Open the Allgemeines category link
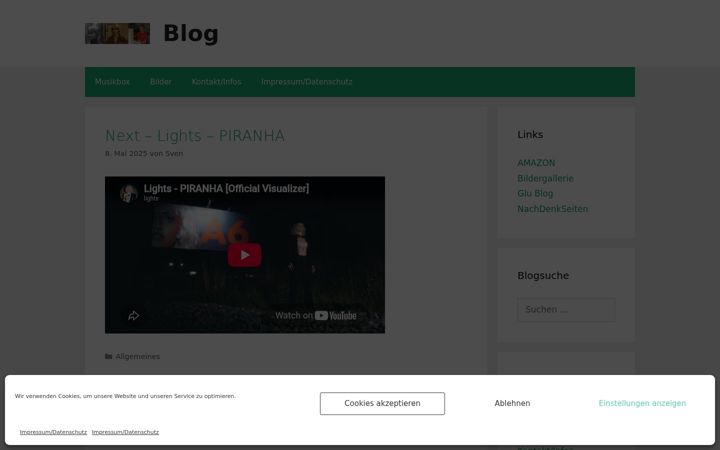Image resolution: width=720 pixels, height=450 pixels. click(138, 356)
